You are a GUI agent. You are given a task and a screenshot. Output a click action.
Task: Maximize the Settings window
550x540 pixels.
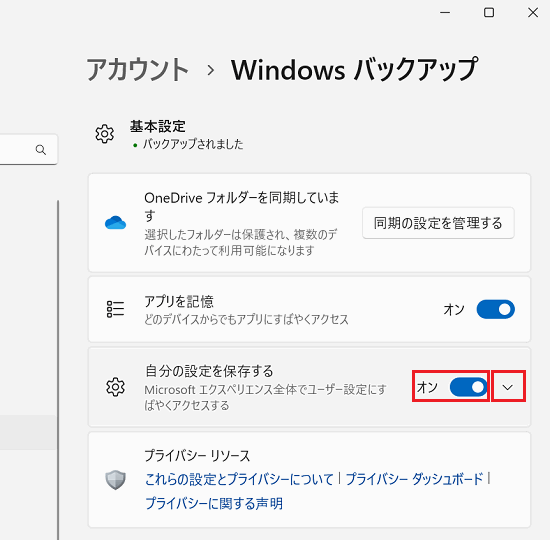489,13
